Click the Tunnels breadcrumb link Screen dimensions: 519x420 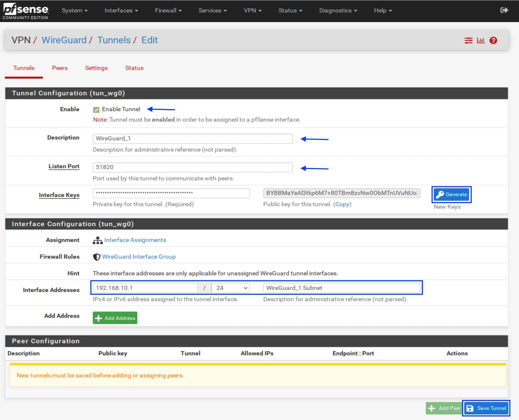(114, 40)
